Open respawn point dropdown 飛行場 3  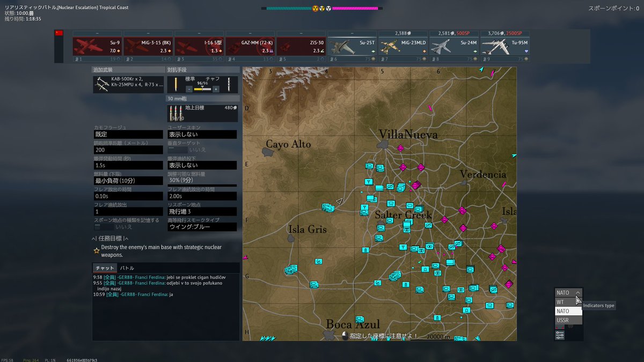coord(202,212)
